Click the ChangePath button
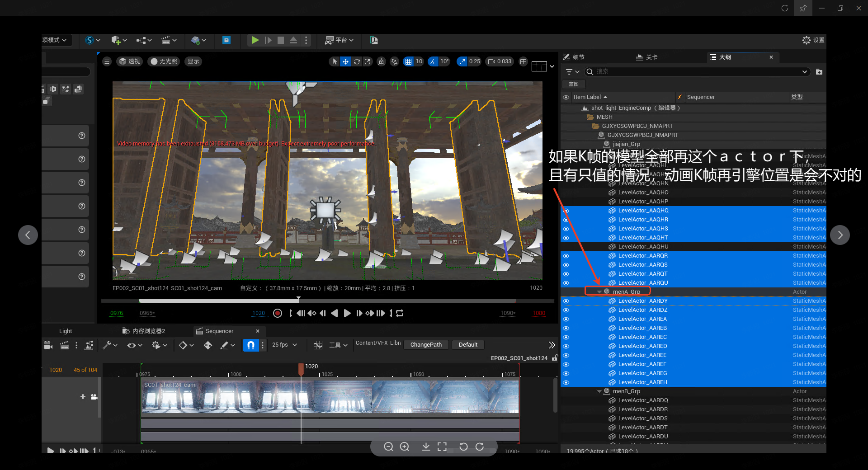 425,345
